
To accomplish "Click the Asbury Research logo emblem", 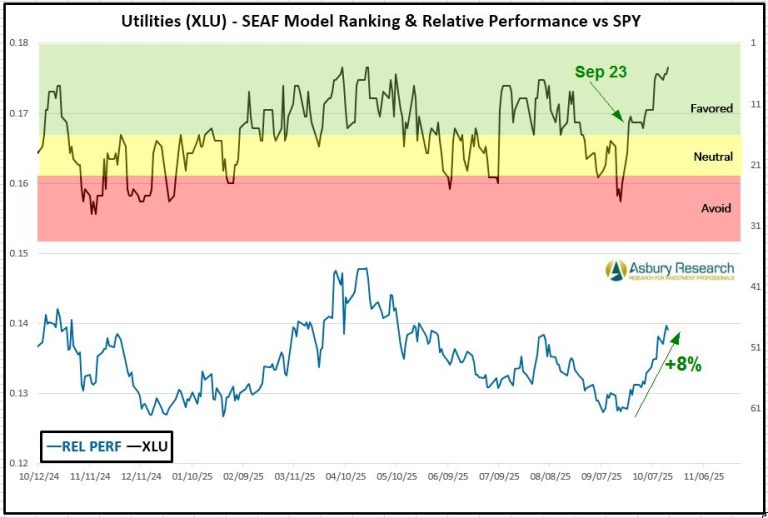I will point(616,270).
